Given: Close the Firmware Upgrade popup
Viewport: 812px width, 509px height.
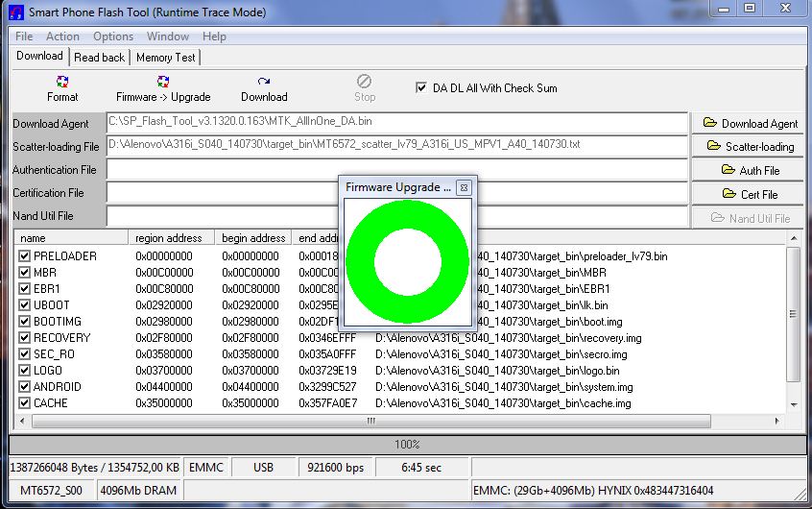Looking at the screenshot, I should pyautogui.click(x=464, y=187).
